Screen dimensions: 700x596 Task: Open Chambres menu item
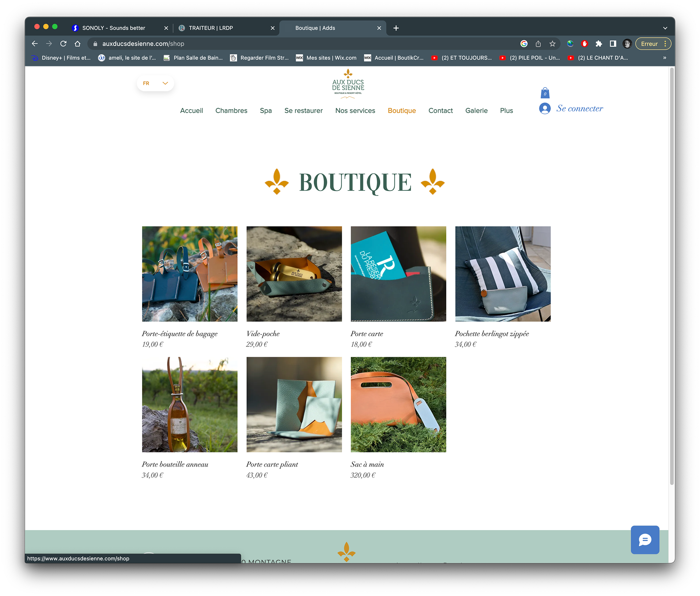(231, 111)
